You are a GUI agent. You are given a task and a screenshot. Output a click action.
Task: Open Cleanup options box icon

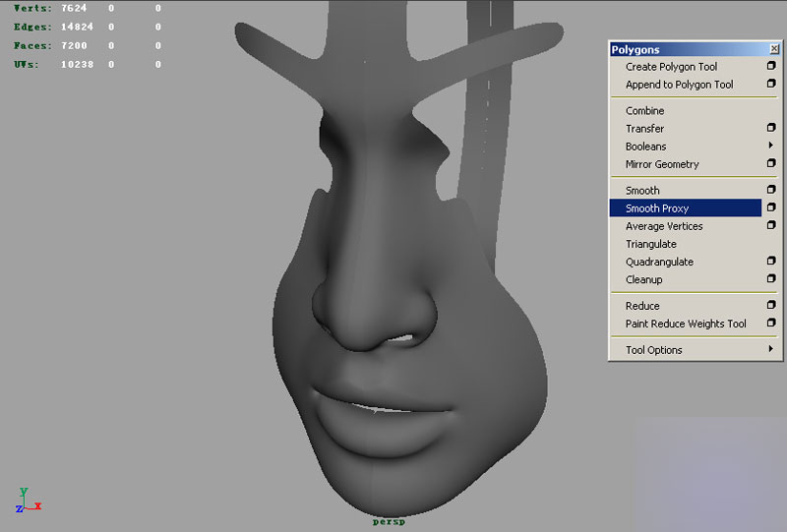coord(771,278)
